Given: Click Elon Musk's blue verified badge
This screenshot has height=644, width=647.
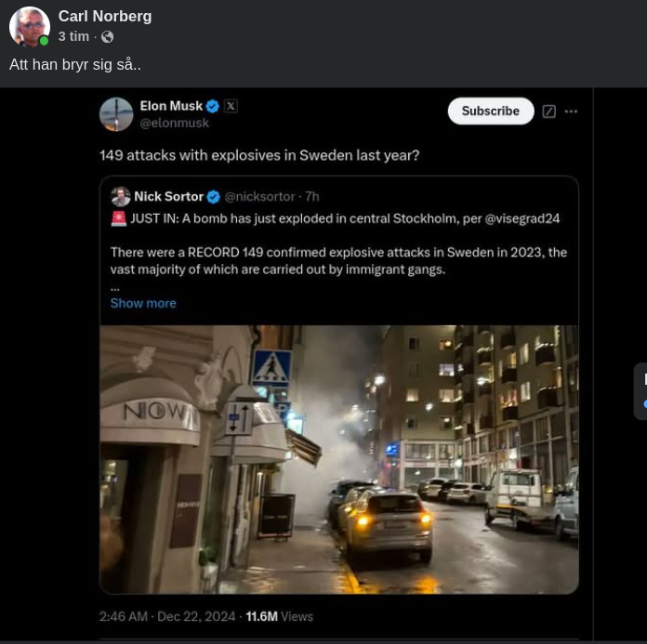Looking at the screenshot, I should 213,107.
